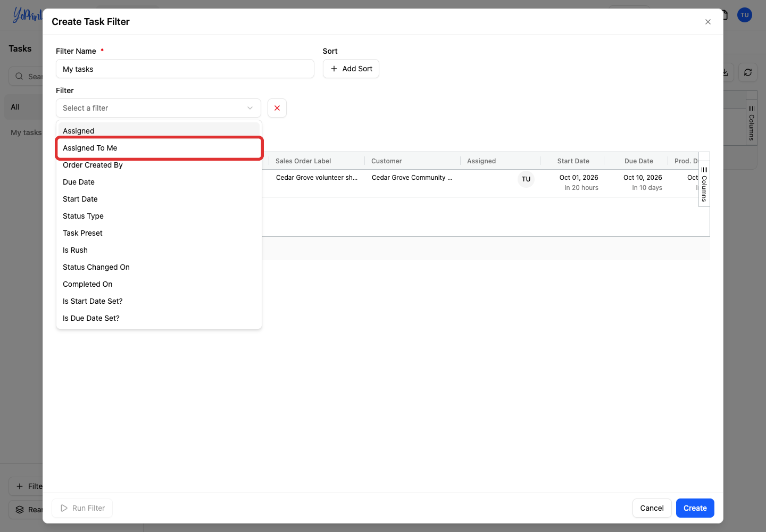Choose Due Date in the filter list
Image resolution: width=766 pixels, height=532 pixels.
159,182
